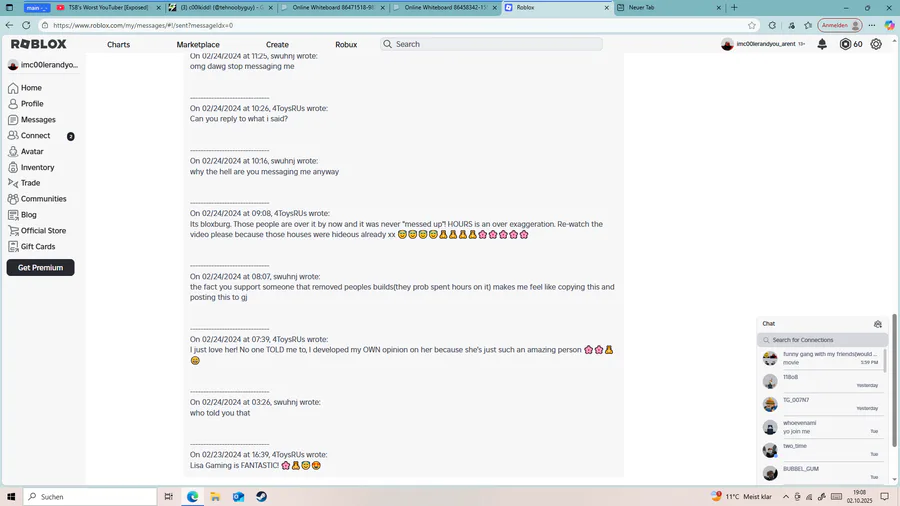This screenshot has height=506, width=900.
Task: Click Search for Connections field
Action: 822,340
